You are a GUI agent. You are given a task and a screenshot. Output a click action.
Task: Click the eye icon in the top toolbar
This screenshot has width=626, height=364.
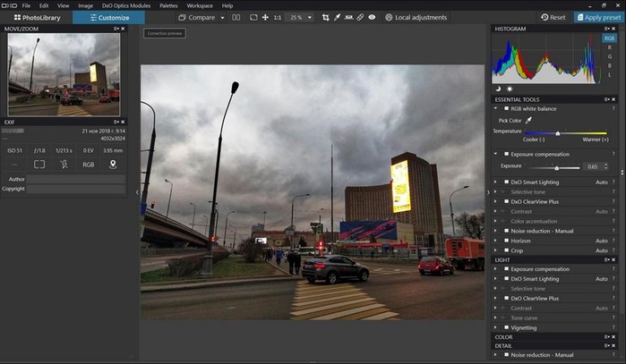(x=372, y=17)
